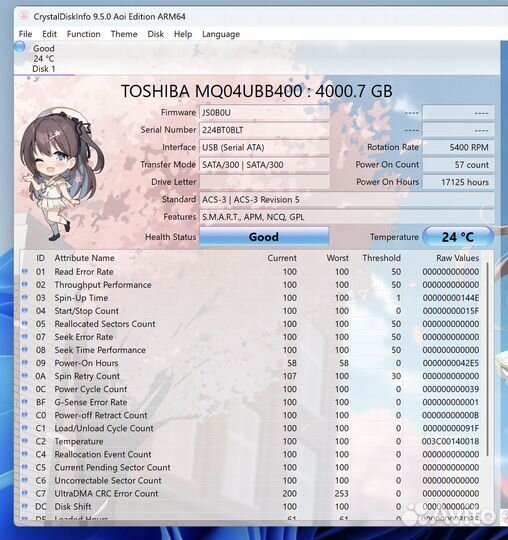
Task: Open the Disk menu
Action: [156, 34]
